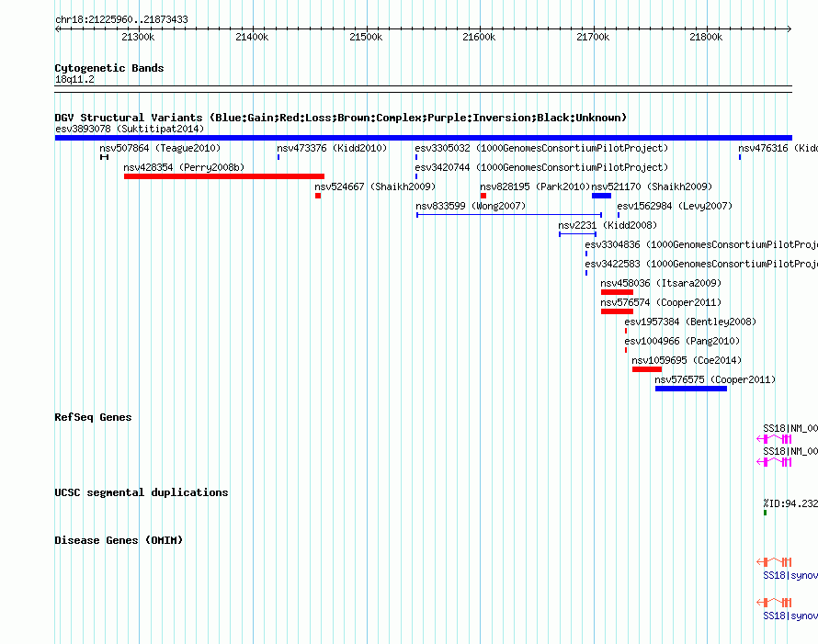Viewport: 818px width, 644px height.
Task: Select the esv1004966 (Pang2010) red tick
Action: click(626, 350)
